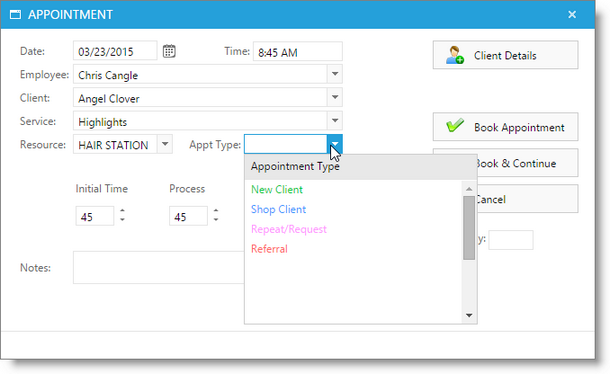Click the Notes text area
The height and width of the screenshot is (374, 610).
[159, 267]
